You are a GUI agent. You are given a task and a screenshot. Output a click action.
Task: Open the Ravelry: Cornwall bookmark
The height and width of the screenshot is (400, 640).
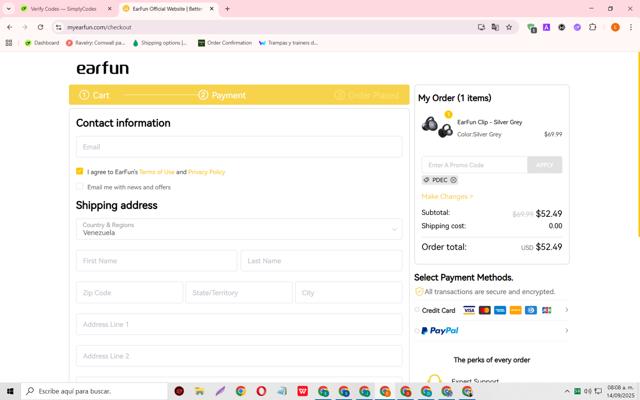pos(96,43)
